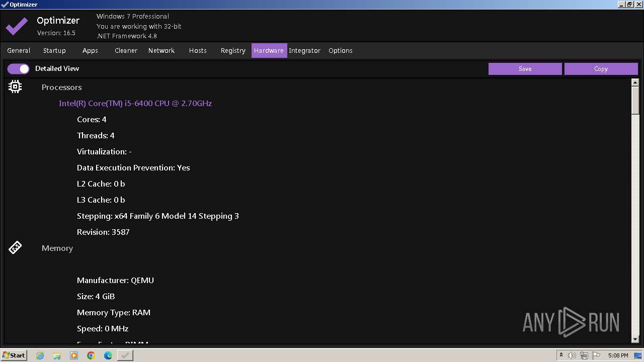Click the 'Windows 7 Professional' text
Image resolution: width=644 pixels, height=362 pixels.
point(133,17)
